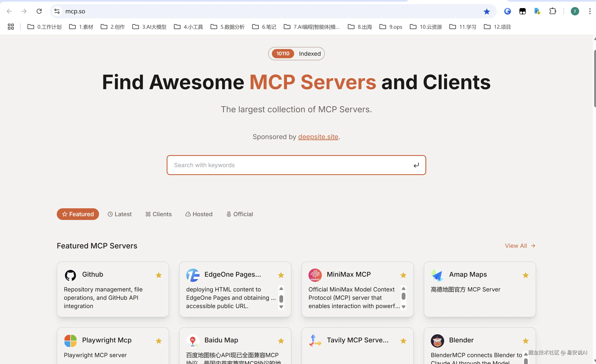Screen dimensions: 596x364
Task: Expand the 5.数据分析 bookmark folder
Action: pos(228,27)
